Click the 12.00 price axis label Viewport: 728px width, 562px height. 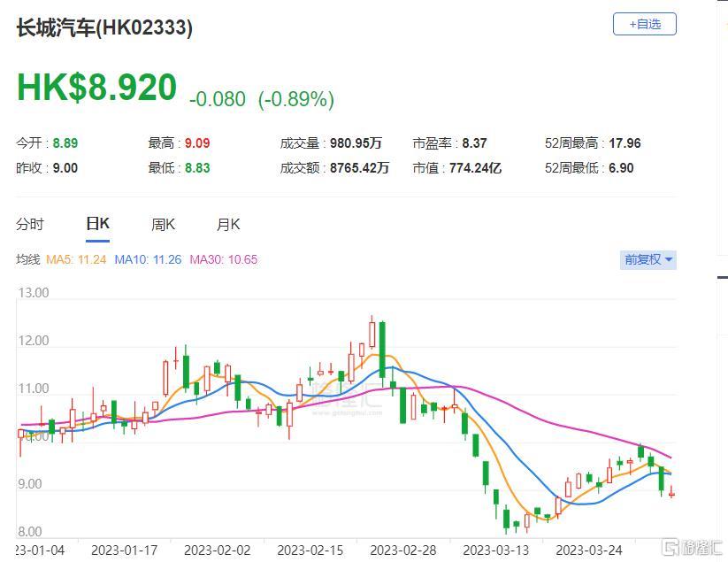pos(34,341)
